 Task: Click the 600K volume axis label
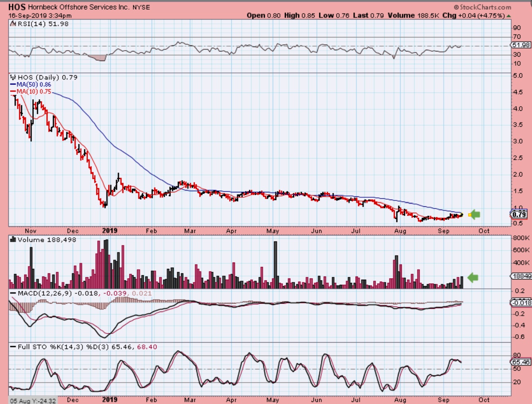click(522, 250)
